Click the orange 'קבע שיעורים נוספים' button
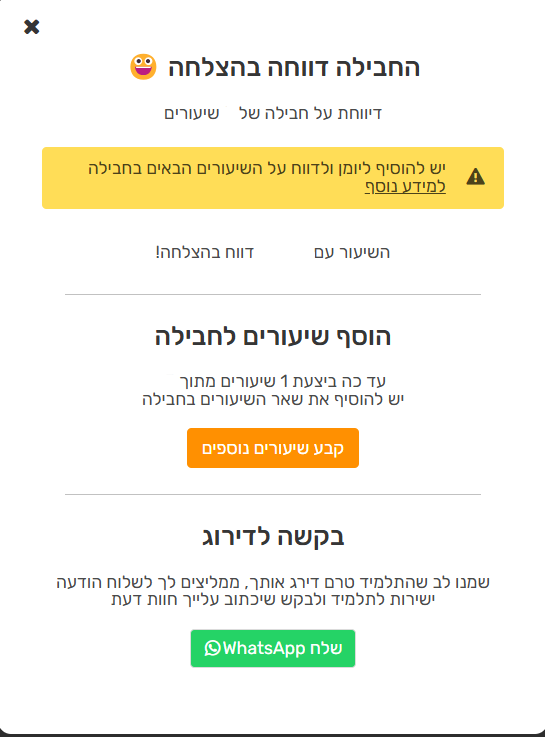545x737 pixels. [x=273, y=448]
